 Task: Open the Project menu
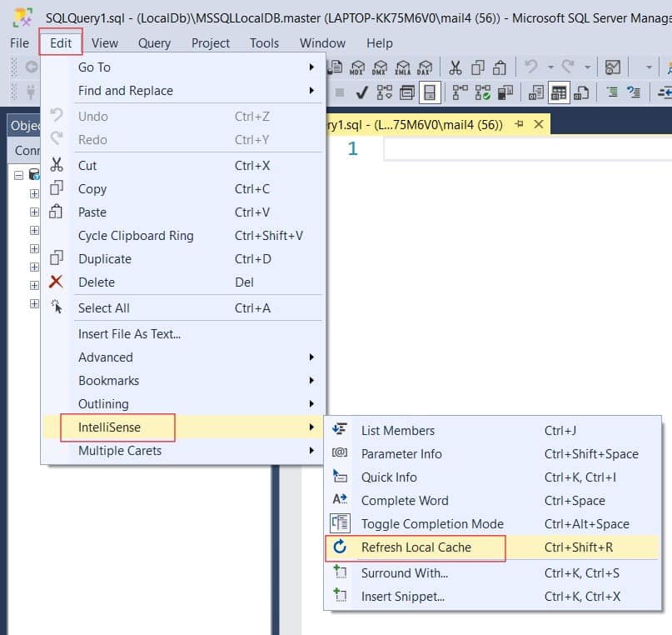(211, 42)
